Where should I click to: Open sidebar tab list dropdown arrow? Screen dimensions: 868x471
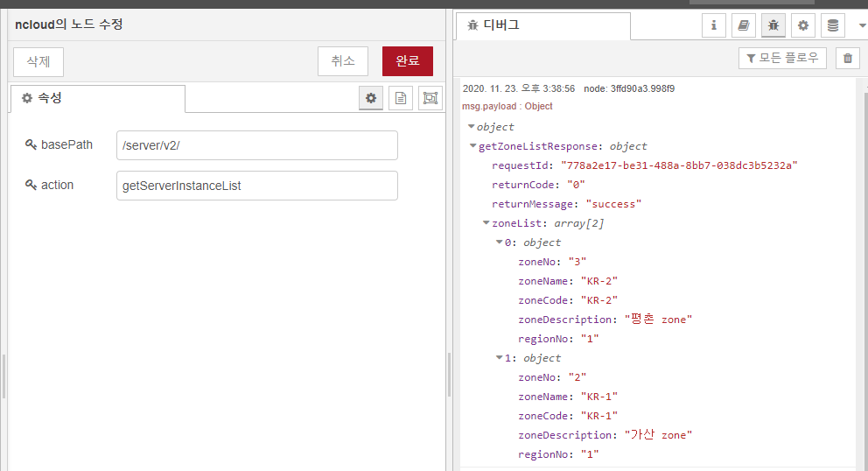(862, 25)
